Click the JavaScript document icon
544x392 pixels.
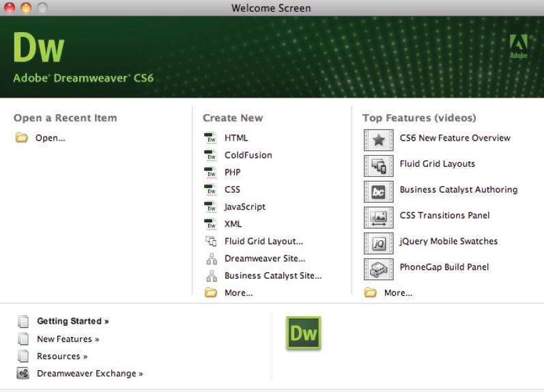coord(211,207)
